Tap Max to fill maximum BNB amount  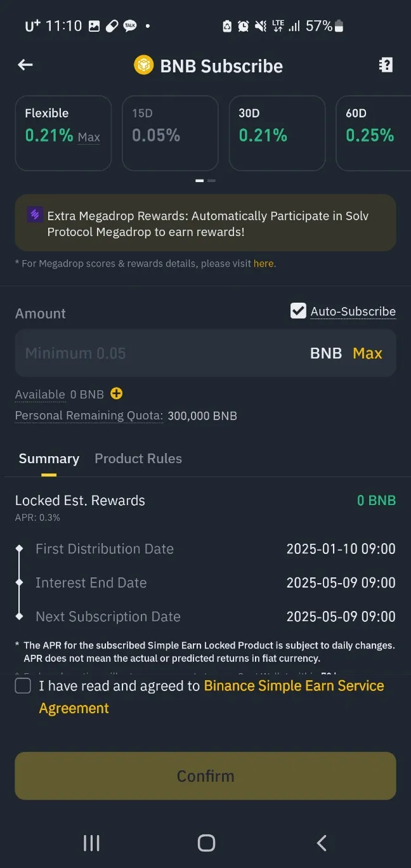click(x=367, y=353)
